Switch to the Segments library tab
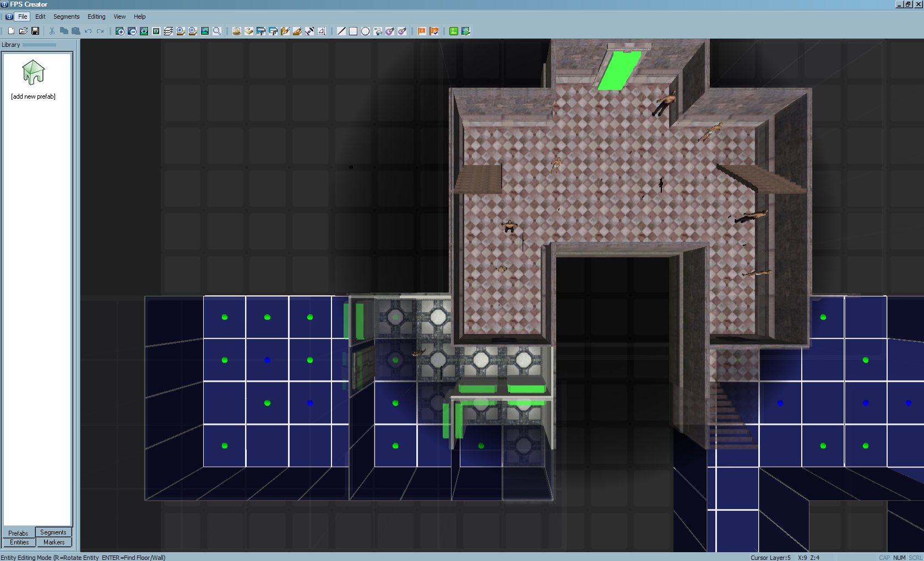This screenshot has width=924, height=561. pyautogui.click(x=53, y=532)
